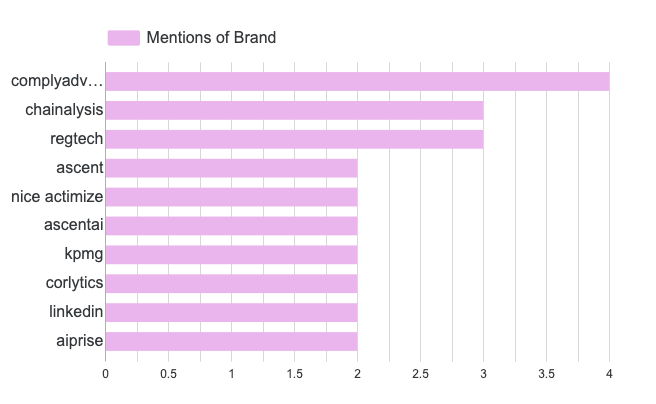Screen dimensions: 656x404
Task: Click the kpmg bar
Action: click(231, 255)
